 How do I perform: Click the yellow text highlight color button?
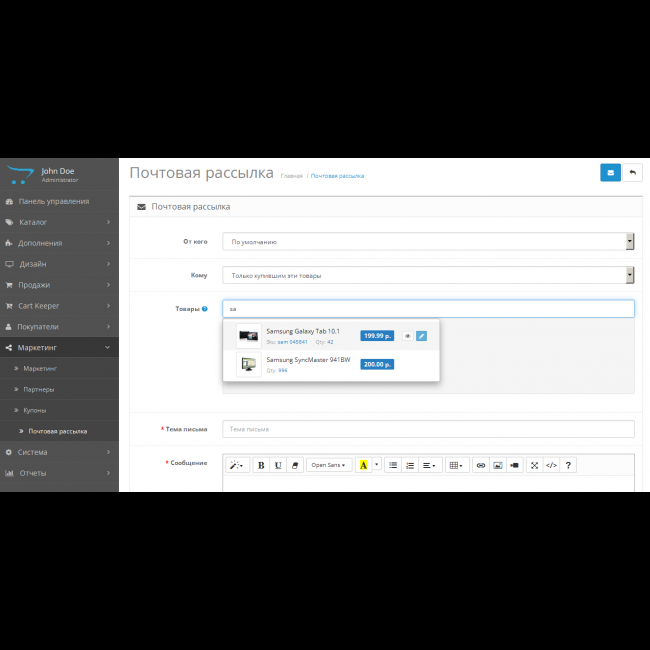(364, 465)
